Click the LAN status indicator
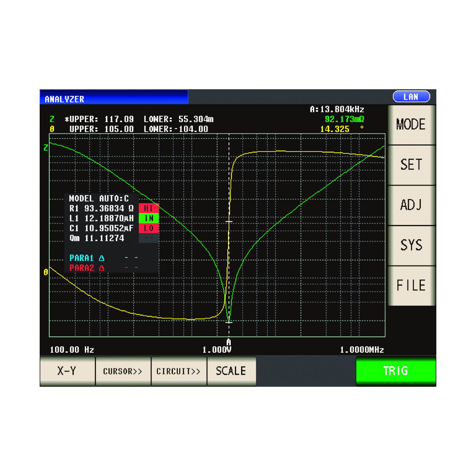 click(411, 97)
